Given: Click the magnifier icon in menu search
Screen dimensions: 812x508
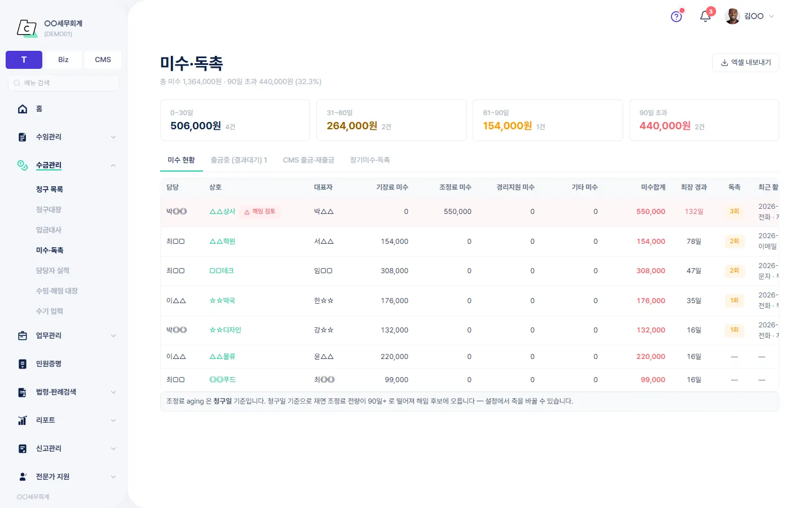Looking at the screenshot, I should pos(17,83).
